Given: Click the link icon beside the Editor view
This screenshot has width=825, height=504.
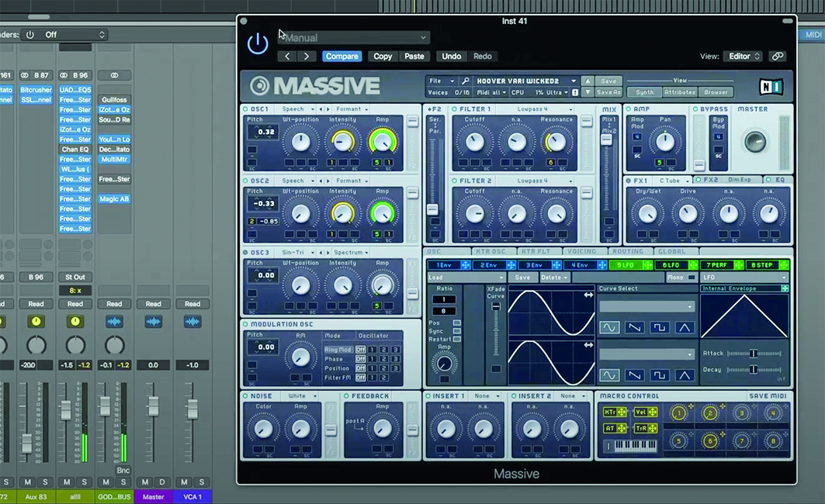Looking at the screenshot, I should point(778,57).
